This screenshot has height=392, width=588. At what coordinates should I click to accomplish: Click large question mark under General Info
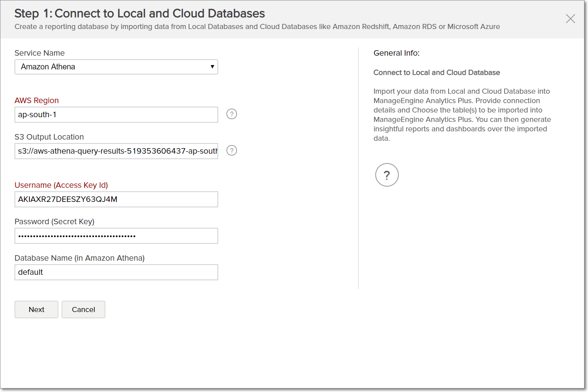tap(387, 175)
